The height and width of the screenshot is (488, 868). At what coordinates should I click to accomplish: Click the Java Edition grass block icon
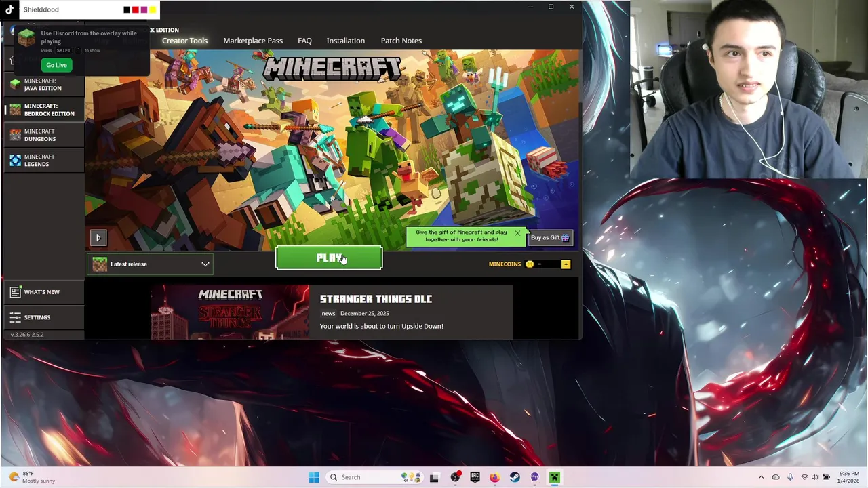tap(15, 84)
